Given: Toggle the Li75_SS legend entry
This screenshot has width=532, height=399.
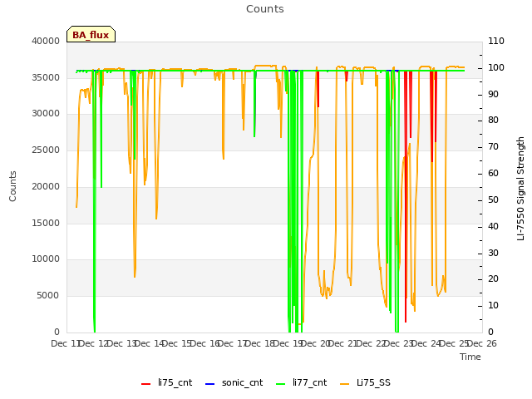Looking at the screenshot, I should tap(365, 382).
